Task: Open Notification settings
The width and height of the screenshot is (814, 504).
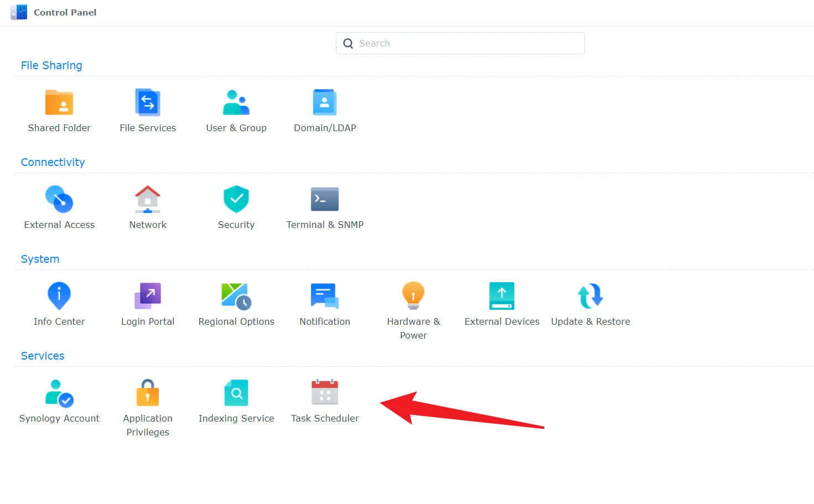Action: pyautogui.click(x=325, y=297)
